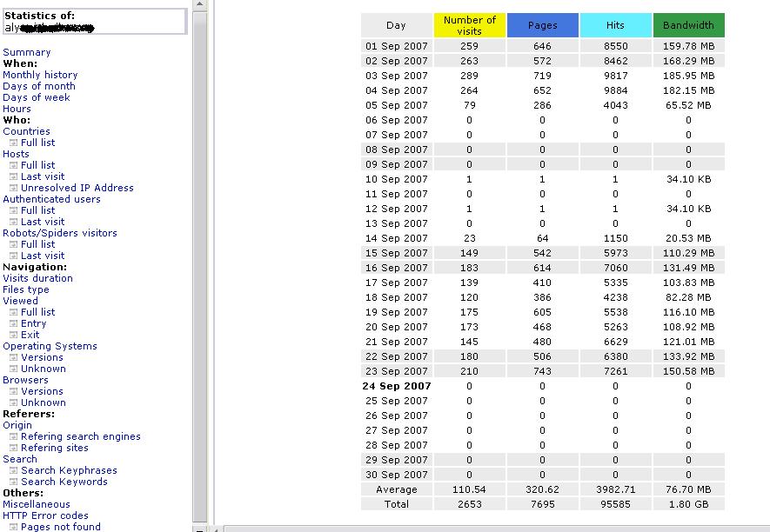Click the blue Pages column header
Viewport: 770px width, 532px height.
point(543,25)
